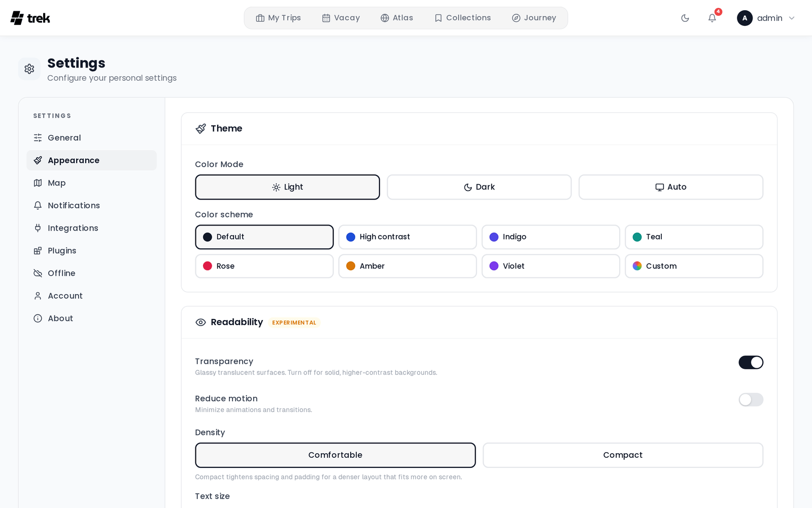The image size is (812, 508).
Task: Open Plugins settings section
Action: click(x=91, y=250)
